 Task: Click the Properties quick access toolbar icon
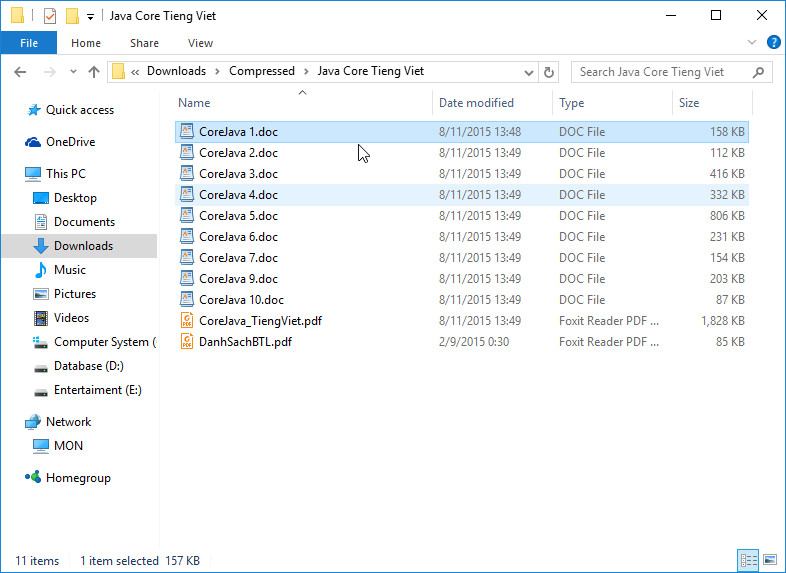[x=50, y=16]
